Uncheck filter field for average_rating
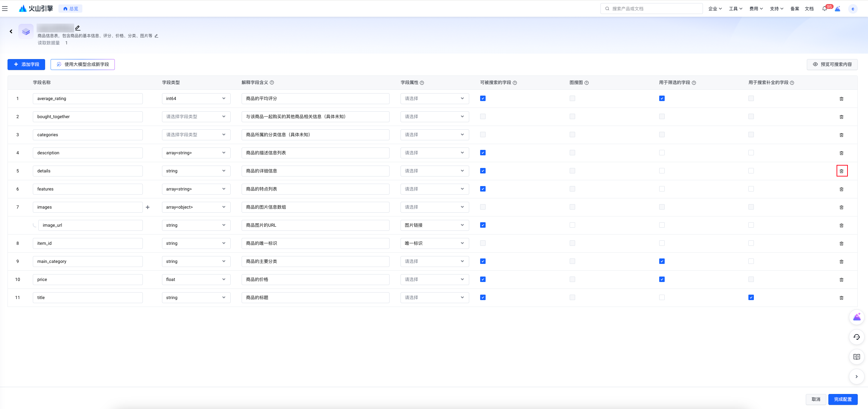The width and height of the screenshot is (868, 409). tap(662, 98)
